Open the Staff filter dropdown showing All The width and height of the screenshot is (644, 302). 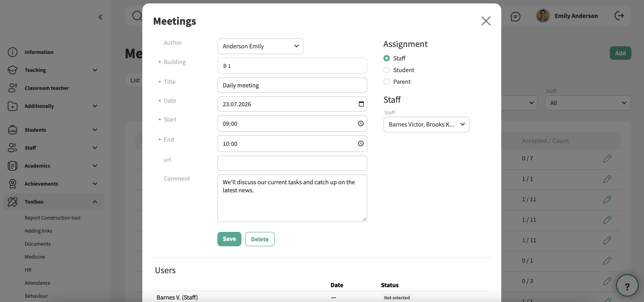(588, 103)
